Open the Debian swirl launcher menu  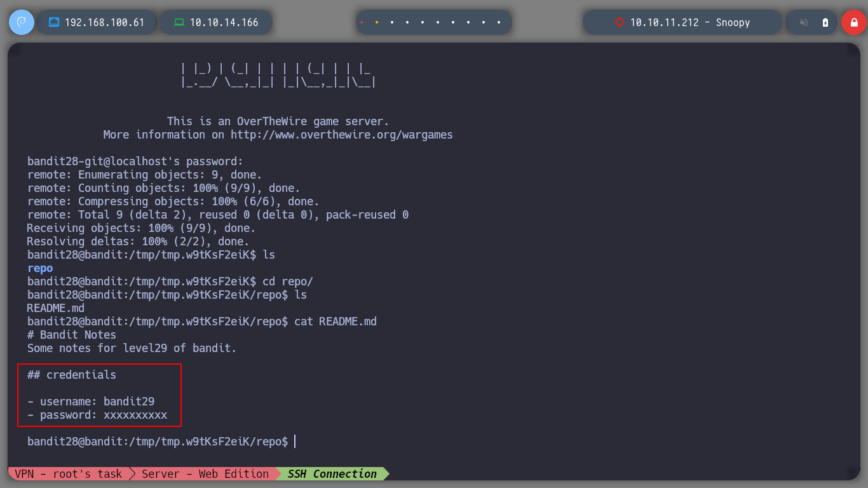(x=21, y=22)
